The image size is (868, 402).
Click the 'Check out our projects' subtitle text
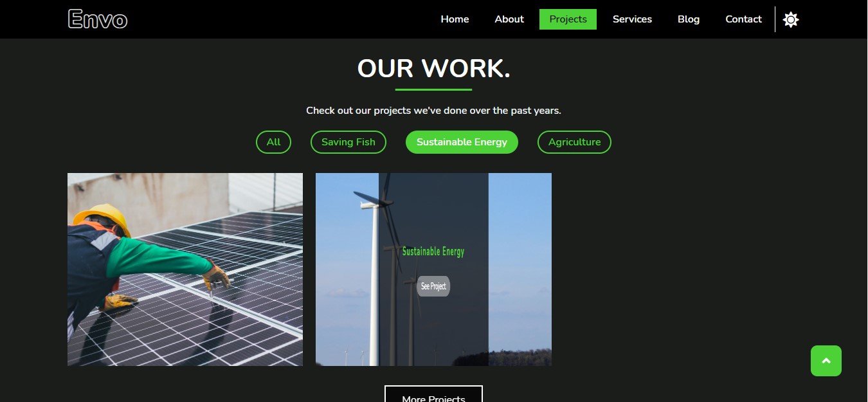[433, 111]
